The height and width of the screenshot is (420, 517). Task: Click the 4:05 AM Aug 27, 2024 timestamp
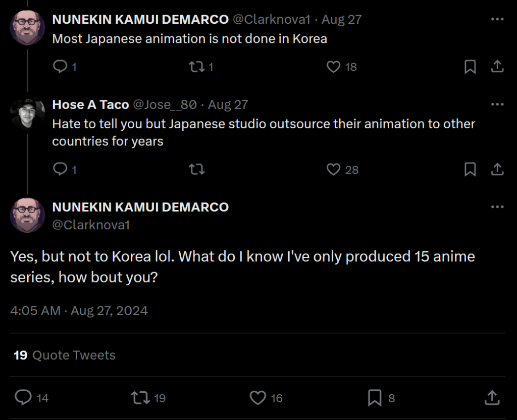pyautogui.click(x=79, y=310)
